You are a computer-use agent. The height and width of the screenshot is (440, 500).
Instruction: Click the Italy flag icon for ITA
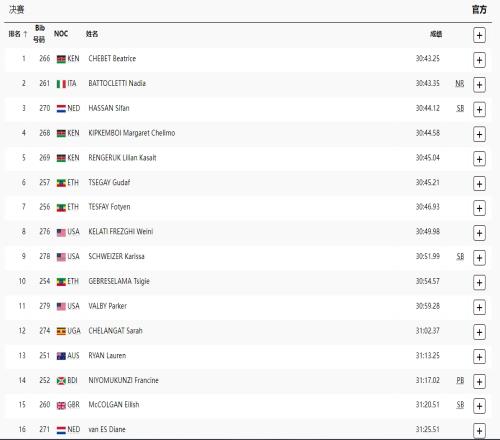pos(61,84)
